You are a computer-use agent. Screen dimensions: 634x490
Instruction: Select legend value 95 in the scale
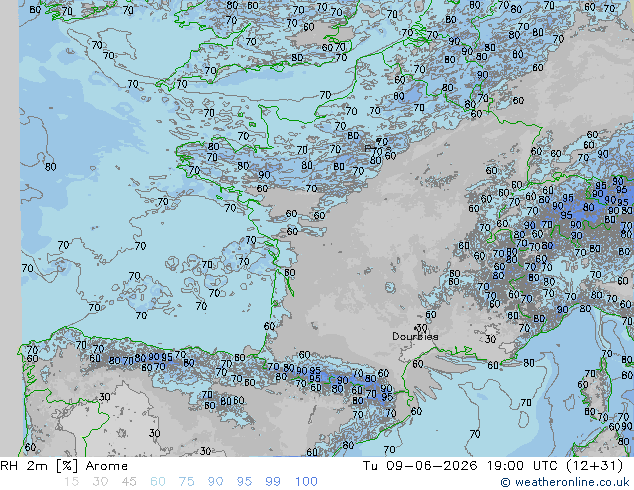[244, 482]
